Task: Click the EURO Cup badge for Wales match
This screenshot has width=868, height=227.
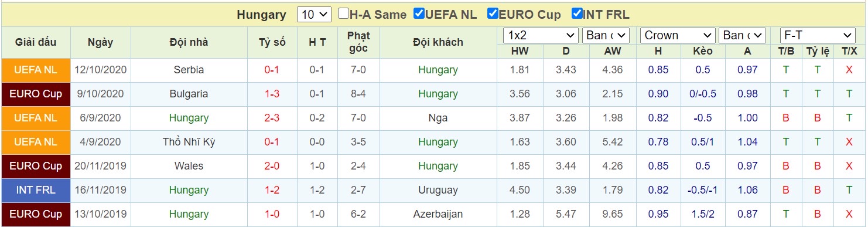Action: point(36,166)
